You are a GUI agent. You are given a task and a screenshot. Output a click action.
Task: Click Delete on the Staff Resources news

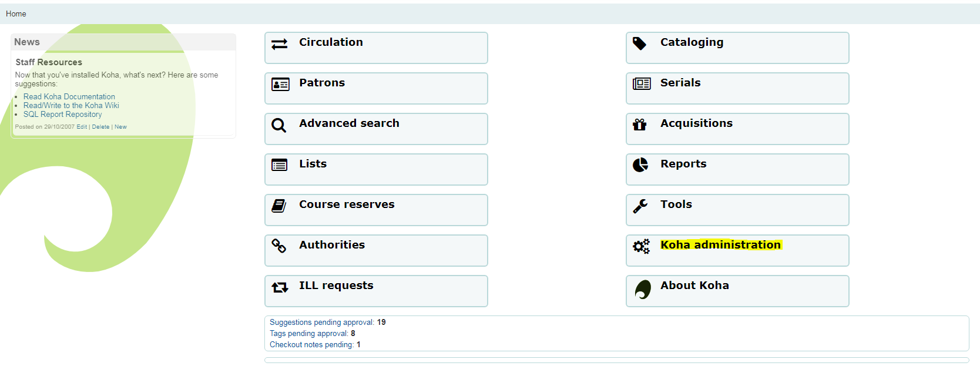pos(100,126)
